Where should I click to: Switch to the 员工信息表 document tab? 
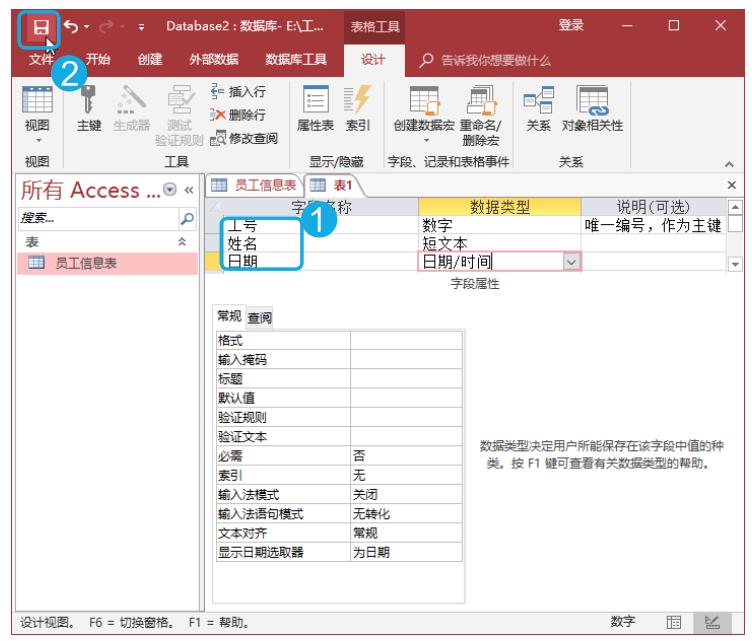tap(255, 185)
